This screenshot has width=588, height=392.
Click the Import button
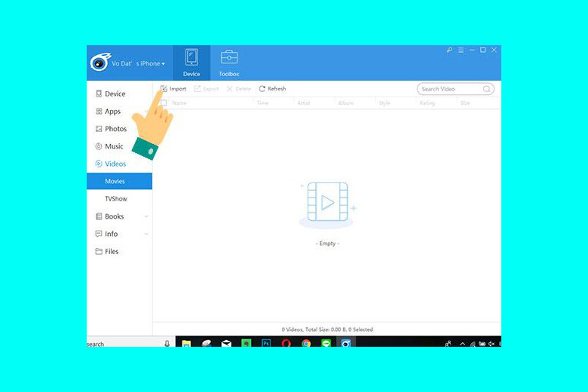pyautogui.click(x=173, y=89)
